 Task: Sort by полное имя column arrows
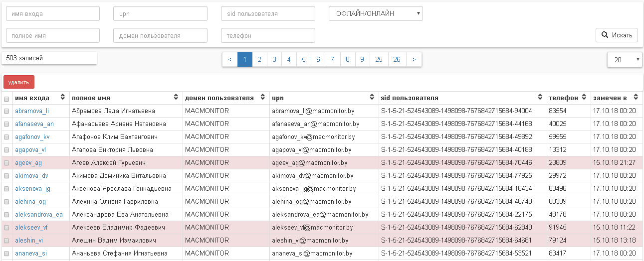176,98
